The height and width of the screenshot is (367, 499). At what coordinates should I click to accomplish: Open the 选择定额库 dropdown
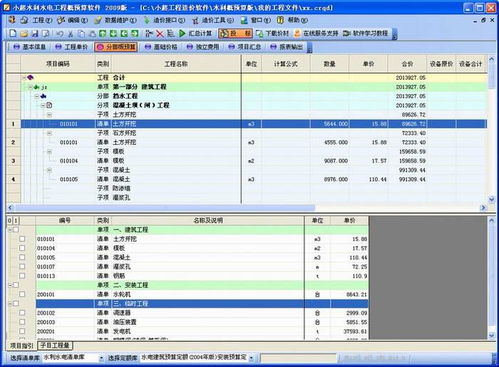tap(251, 358)
